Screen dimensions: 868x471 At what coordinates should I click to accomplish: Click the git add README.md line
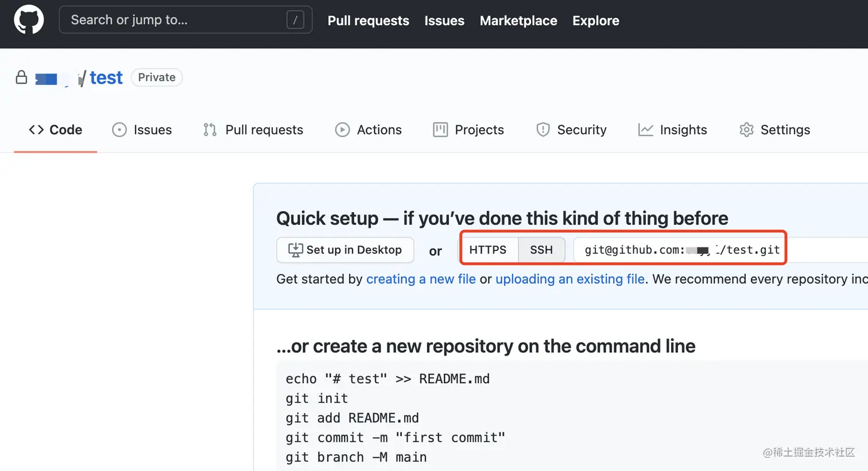pyautogui.click(x=352, y=418)
